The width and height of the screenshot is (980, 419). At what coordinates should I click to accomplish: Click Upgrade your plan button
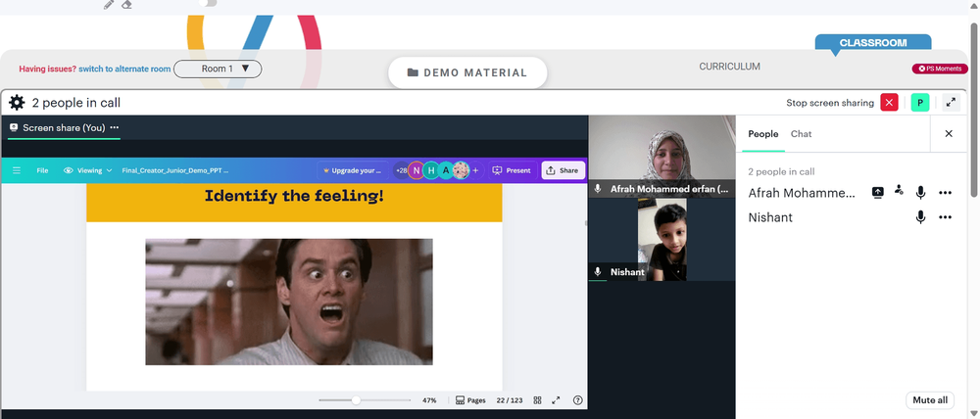point(353,169)
